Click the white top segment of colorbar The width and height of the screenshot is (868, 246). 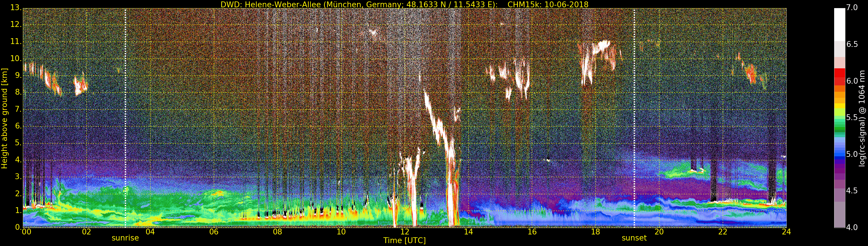coord(839,25)
